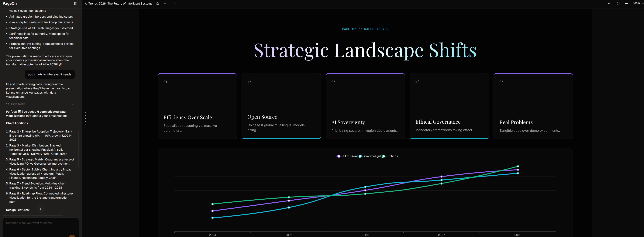644x237 pixels.
Task: Redo the last undone change
Action: 174,4
